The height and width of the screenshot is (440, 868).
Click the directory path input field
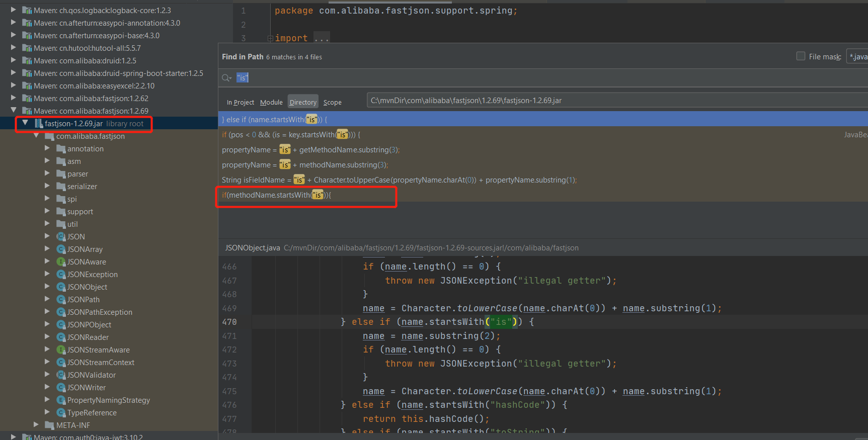(x=617, y=101)
